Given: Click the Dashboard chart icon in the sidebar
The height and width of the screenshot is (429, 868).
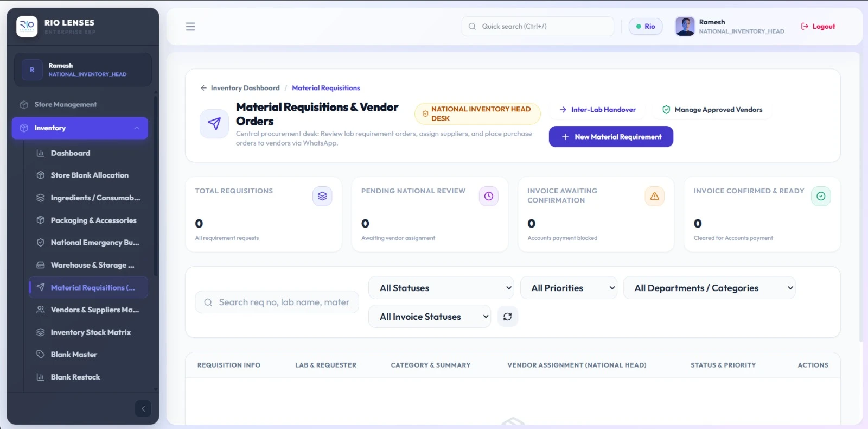Looking at the screenshot, I should [x=40, y=153].
